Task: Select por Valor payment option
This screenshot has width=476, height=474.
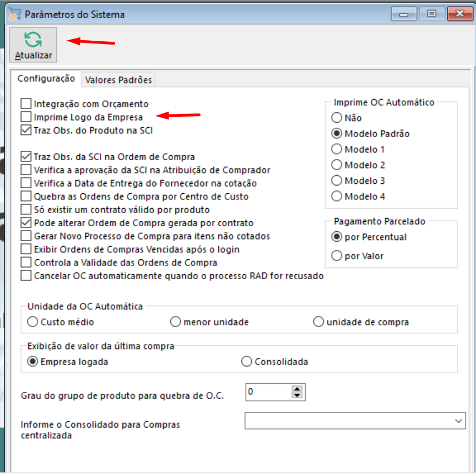Action: [x=337, y=255]
